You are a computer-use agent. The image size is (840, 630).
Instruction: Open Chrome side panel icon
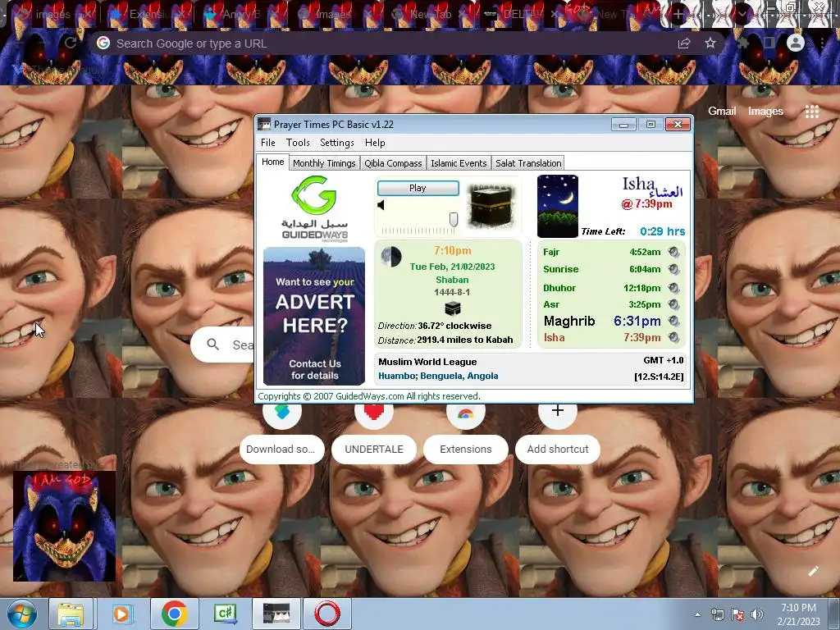click(x=769, y=43)
